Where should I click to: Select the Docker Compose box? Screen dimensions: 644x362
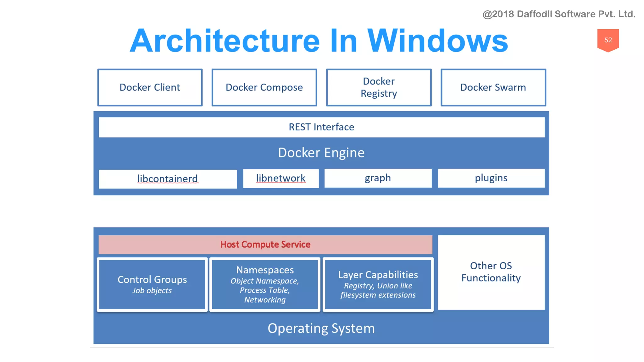pos(264,87)
